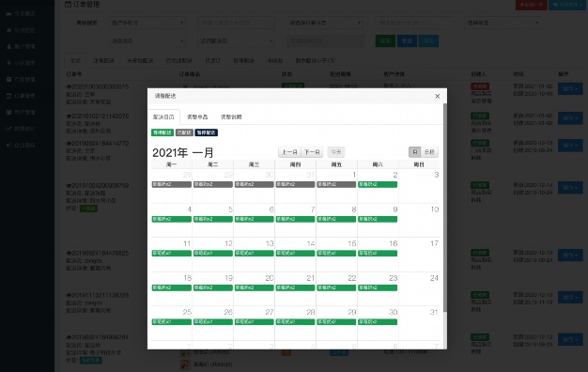This screenshot has height=372, width=588.
Task: Click the green 等待配送 legend badge
Action: pyautogui.click(x=162, y=132)
